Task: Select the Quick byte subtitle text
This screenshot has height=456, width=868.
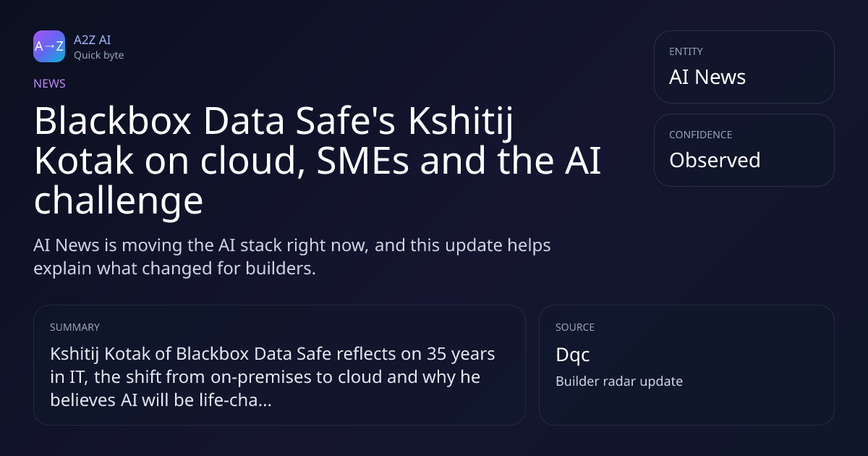Action: [98, 55]
